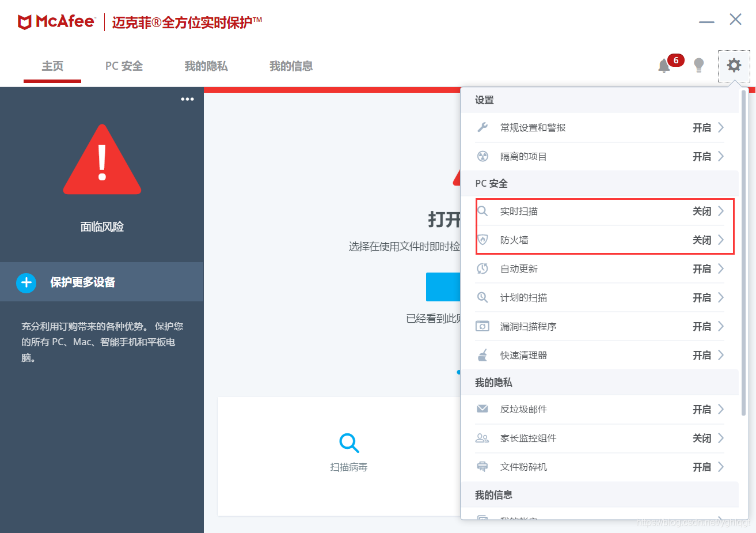Click the 反垃圾邮件 label
The width and height of the screenshot is (756, 533).
pos(523,409)
